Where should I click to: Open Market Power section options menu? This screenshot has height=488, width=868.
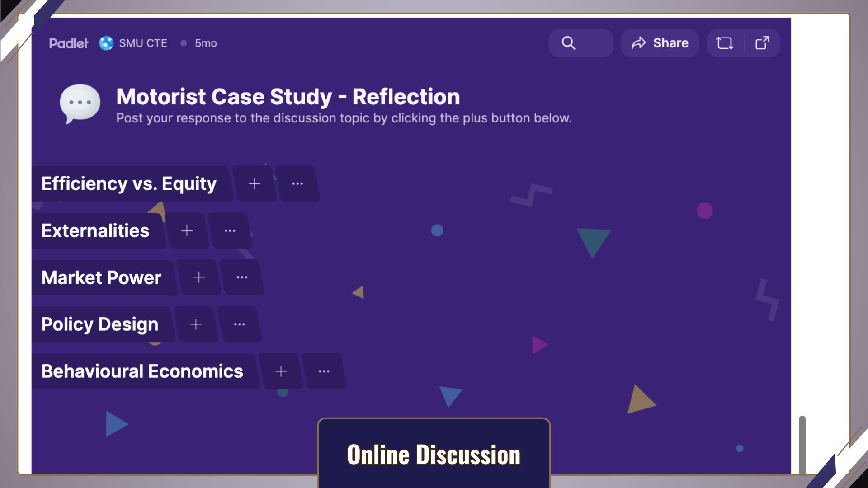[x=242, y=277]
